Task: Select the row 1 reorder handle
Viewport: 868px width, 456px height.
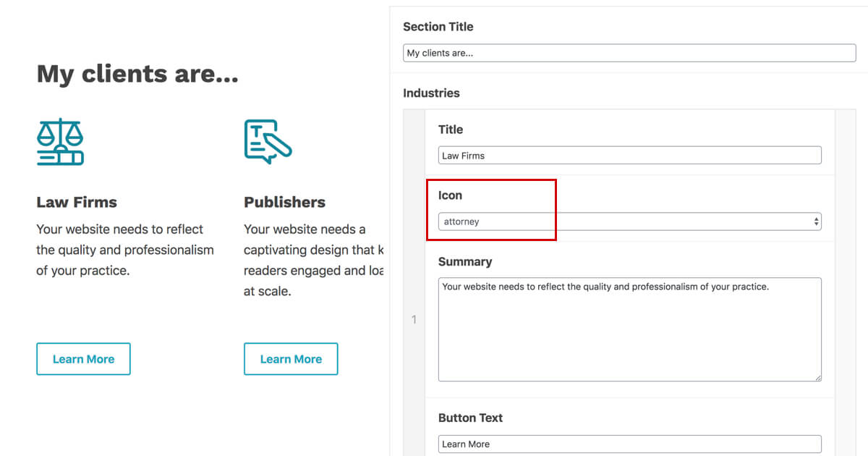Action: (414, 319)
